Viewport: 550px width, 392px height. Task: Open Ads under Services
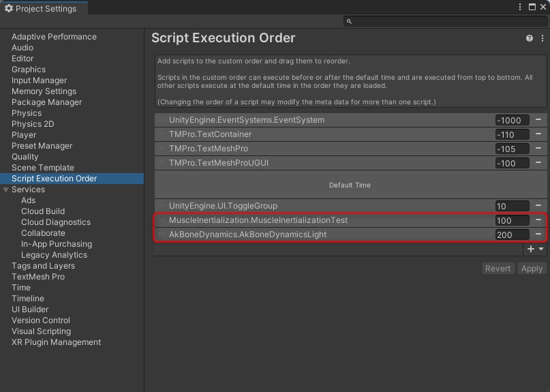[x=28, y=200]
